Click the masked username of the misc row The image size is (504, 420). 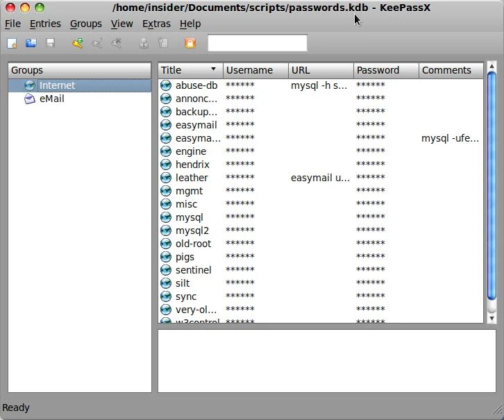pyautogui.click(x=240, y=203)
